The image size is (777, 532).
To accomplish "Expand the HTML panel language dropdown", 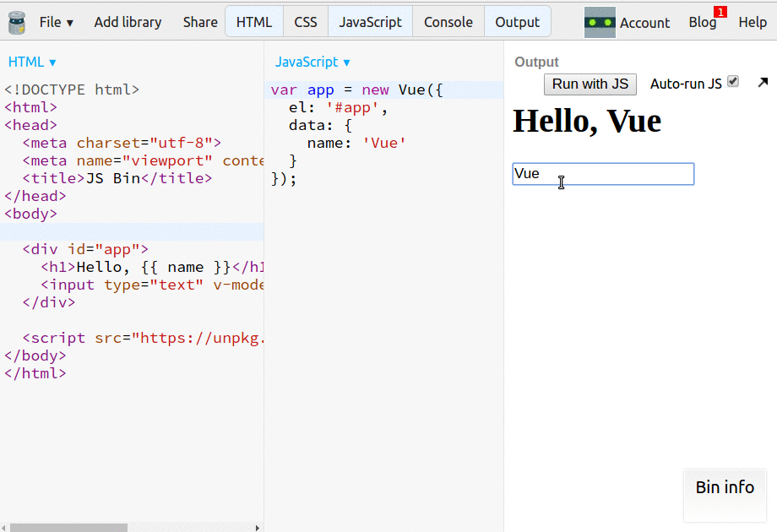I will pos(32,62).
